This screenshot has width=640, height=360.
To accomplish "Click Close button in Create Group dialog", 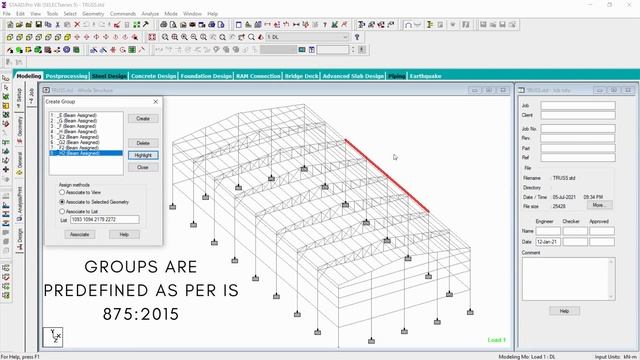I will (143, 167).
